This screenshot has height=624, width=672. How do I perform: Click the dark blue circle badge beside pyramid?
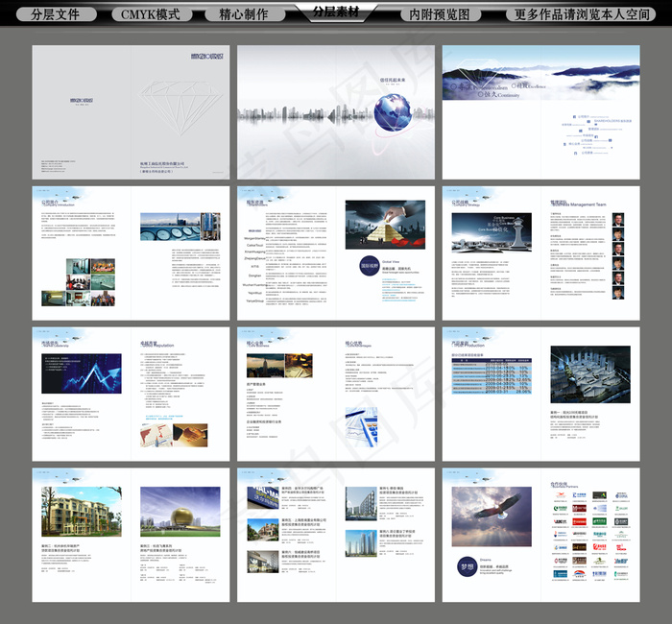(365, 267)
